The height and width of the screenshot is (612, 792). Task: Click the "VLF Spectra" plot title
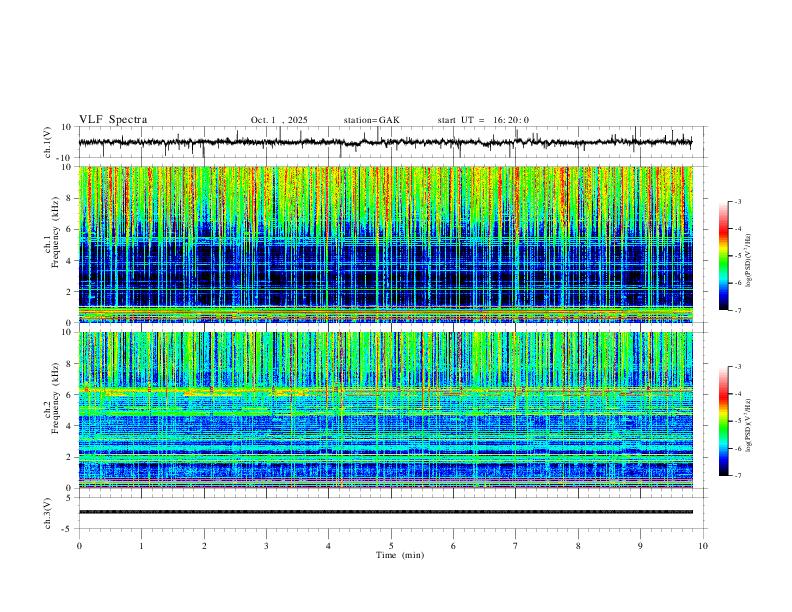click(x=113, y=120)
